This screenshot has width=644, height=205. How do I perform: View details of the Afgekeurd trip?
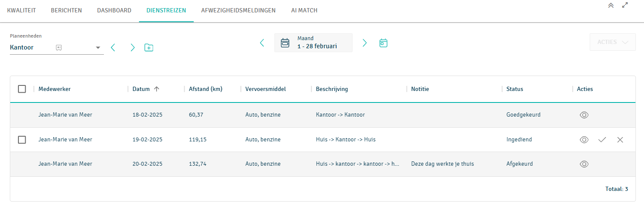point(584,164)
